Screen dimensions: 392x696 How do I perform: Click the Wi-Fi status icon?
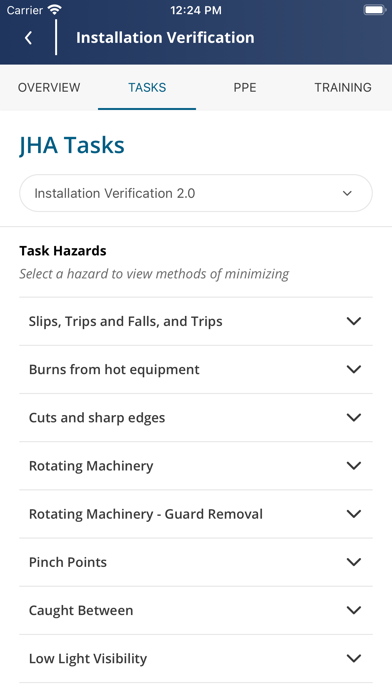pyautogui.click(x=55, y=10)
